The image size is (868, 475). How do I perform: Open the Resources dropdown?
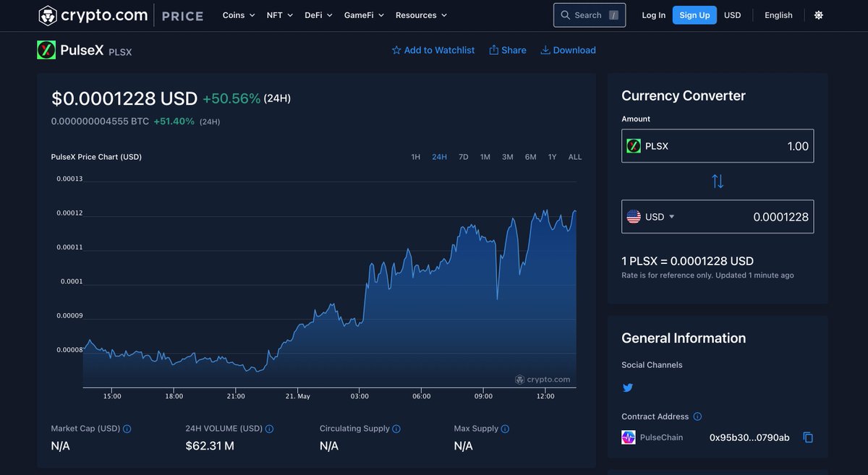(x=421, y=15)
